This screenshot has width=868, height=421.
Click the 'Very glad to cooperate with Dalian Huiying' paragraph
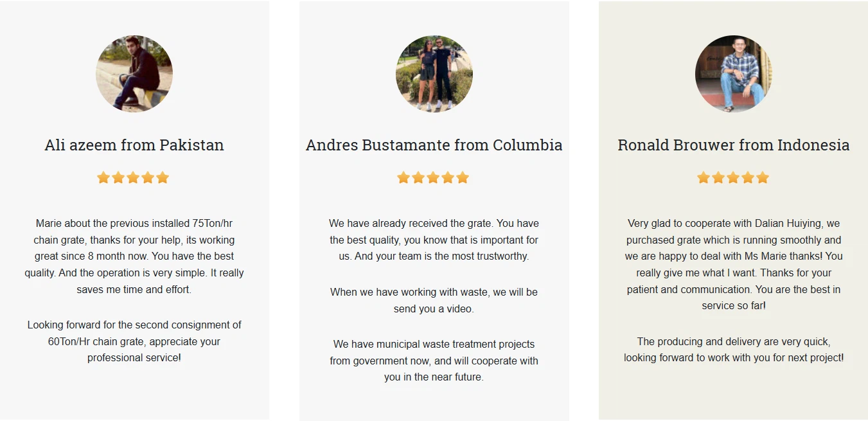pyautogui.click(x=733, y=264)
